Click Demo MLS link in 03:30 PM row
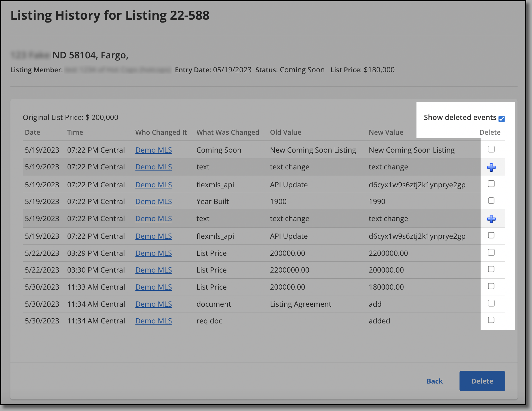532x411 pixels. (154, 270)
